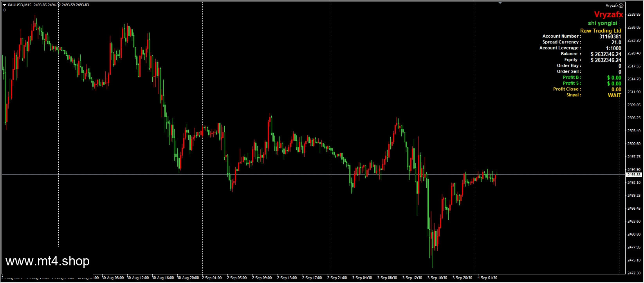The image size is (644, 283).
Task: Click the 'shi yonglai' account name
Action: pyautogui.click(x=603, y=23)
